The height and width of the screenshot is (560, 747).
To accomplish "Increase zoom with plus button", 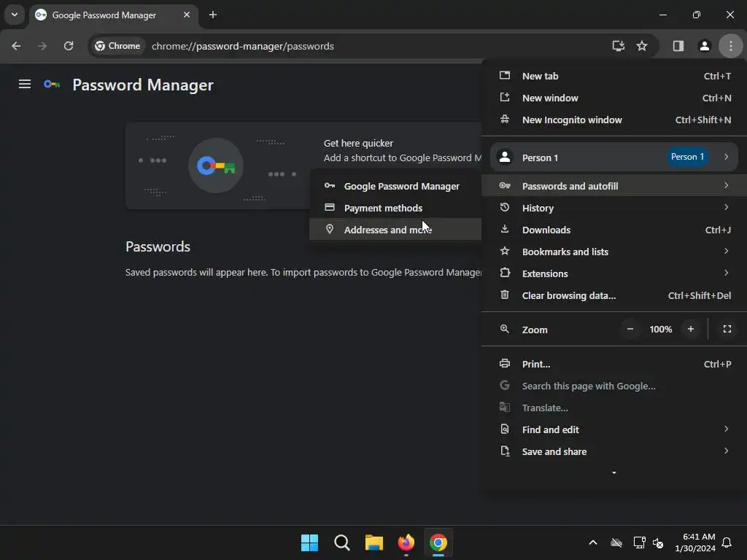I will pyautogui.click(x=690, y=329).
